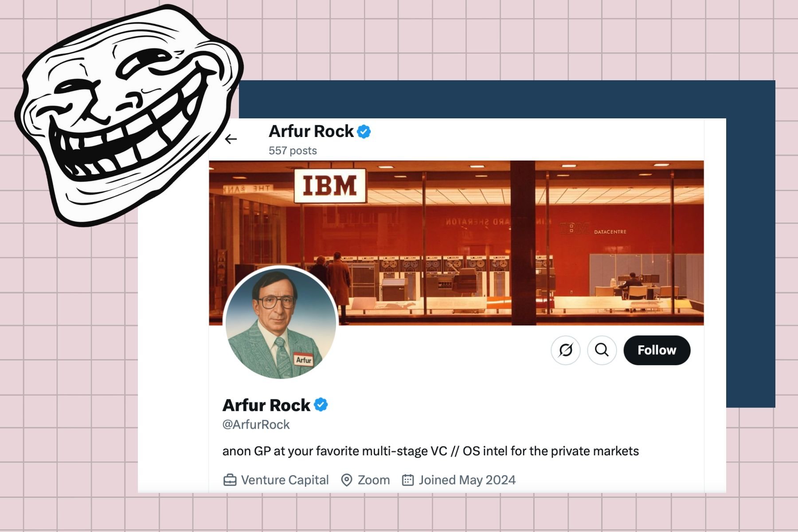Click the bio text about multi-stage VC

(x=430, y=451)
